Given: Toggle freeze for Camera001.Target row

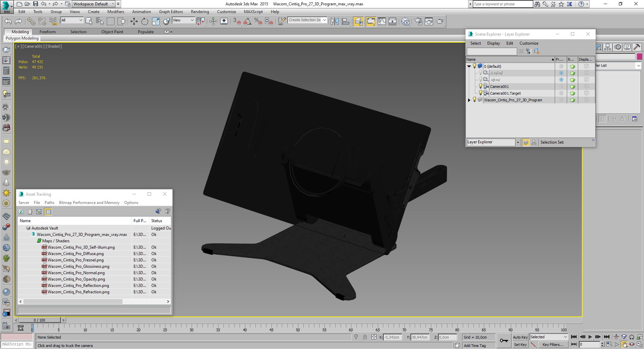Looking at the screenshot, I should pyautogui.click(x=561, y=93).
